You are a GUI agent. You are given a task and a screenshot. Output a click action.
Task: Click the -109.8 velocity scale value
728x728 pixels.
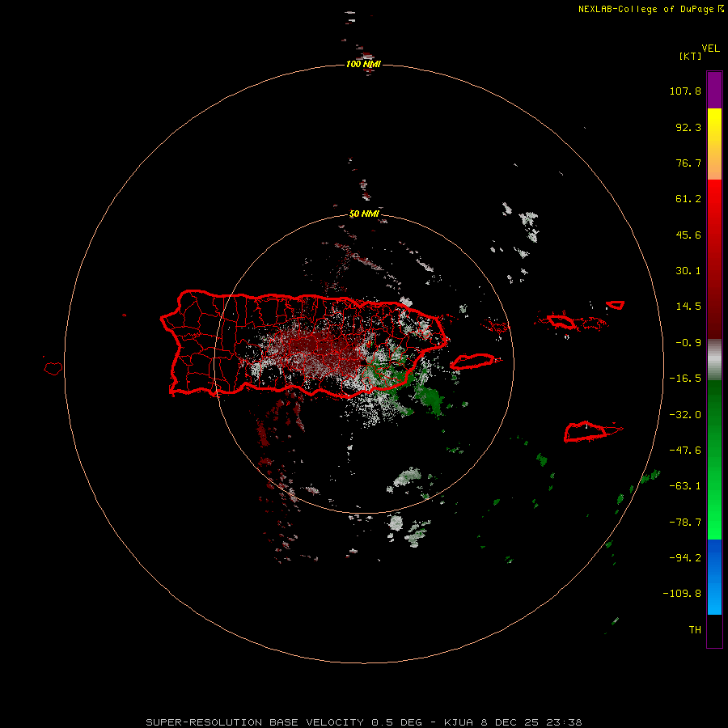[682, 594]
